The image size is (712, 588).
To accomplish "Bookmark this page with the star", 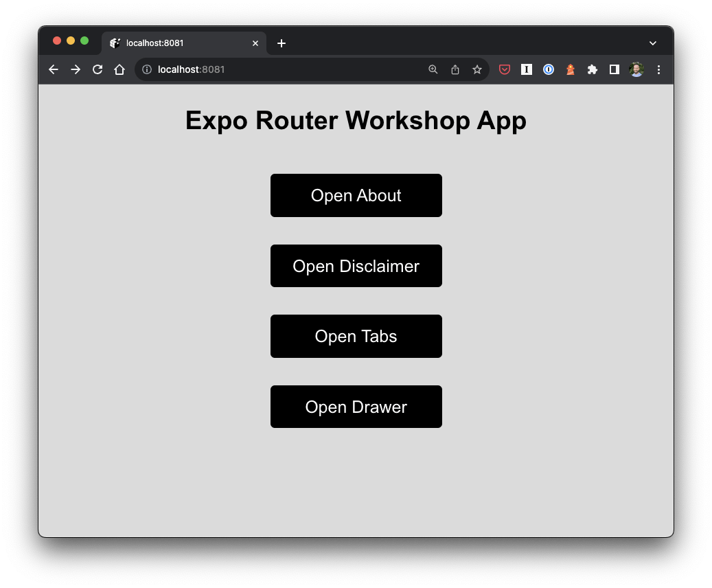I will 476,69.
